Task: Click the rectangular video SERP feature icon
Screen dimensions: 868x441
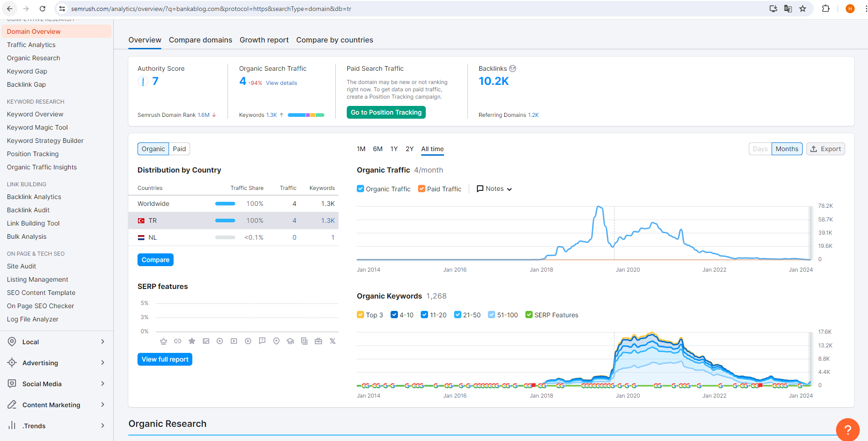Action: tap(234, 341)
